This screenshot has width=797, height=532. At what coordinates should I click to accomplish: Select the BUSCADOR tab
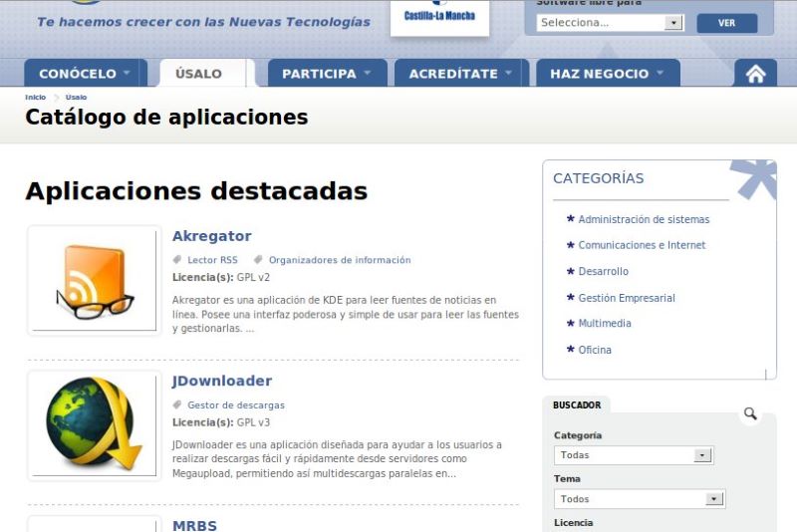click(x=577, y=404)
